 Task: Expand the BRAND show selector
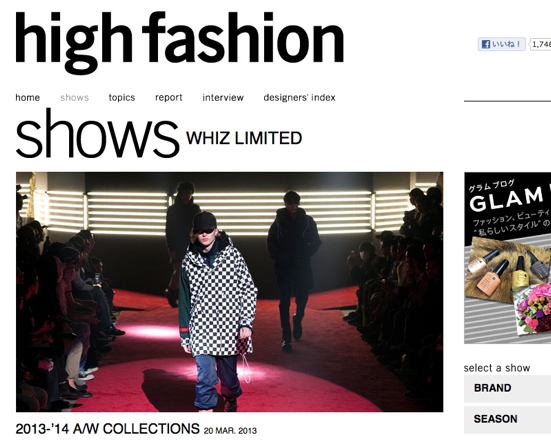507,388
